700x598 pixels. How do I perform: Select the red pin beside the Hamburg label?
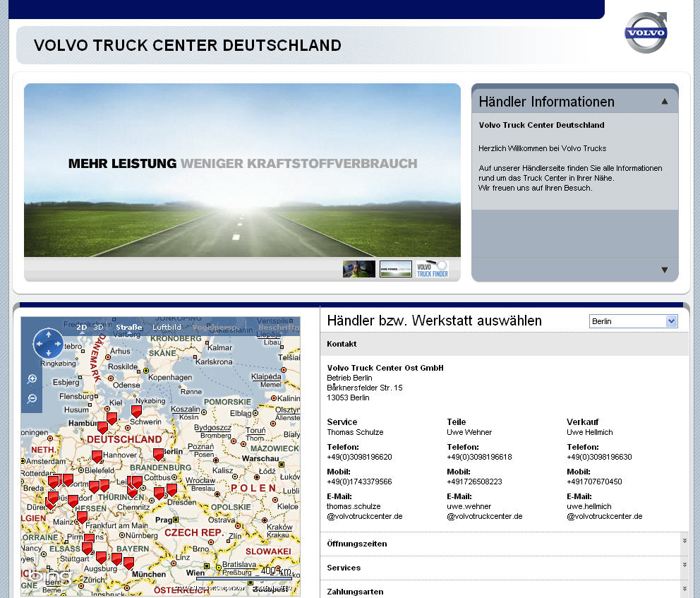tap(102, 427)
